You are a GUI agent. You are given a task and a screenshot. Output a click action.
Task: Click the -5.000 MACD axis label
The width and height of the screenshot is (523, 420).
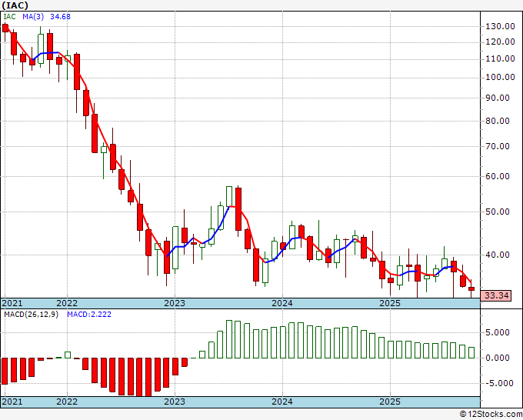(x=498, y=383)
